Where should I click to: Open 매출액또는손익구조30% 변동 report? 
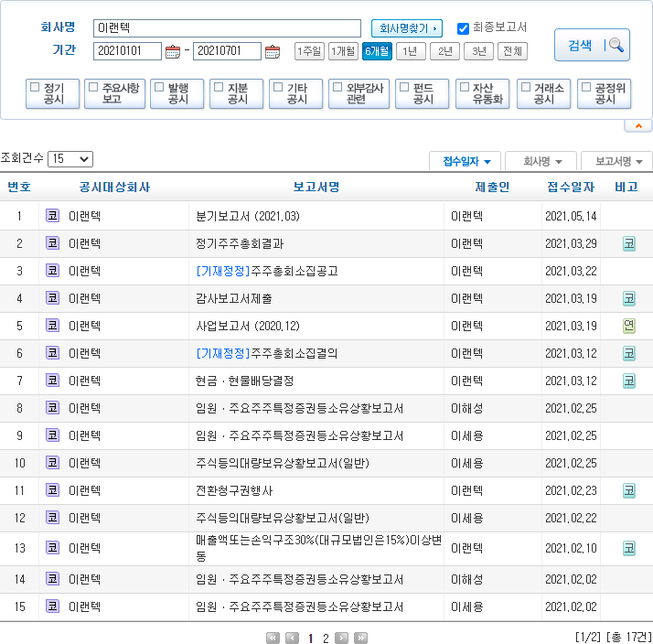coord(318,548)
